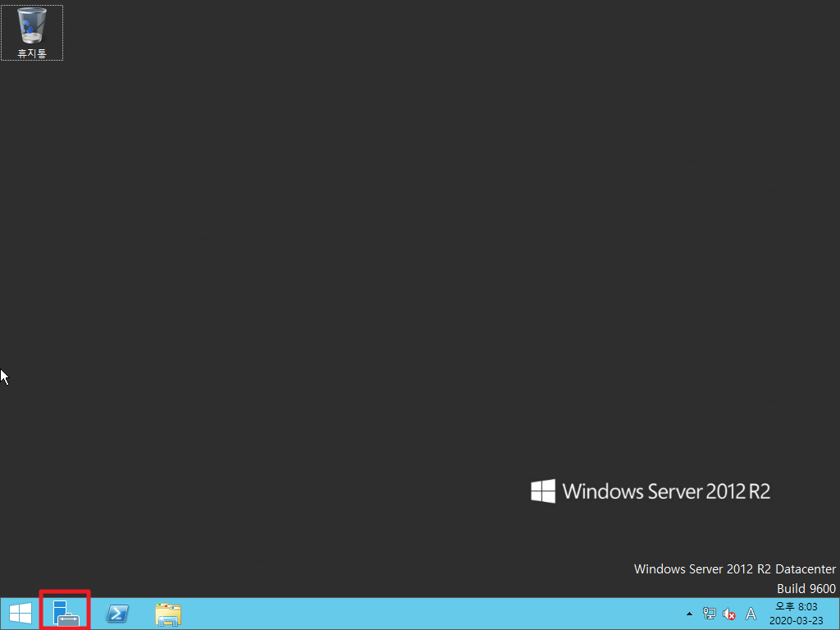
Task: Show hidden icons in system tray
Action: point(689,614)
